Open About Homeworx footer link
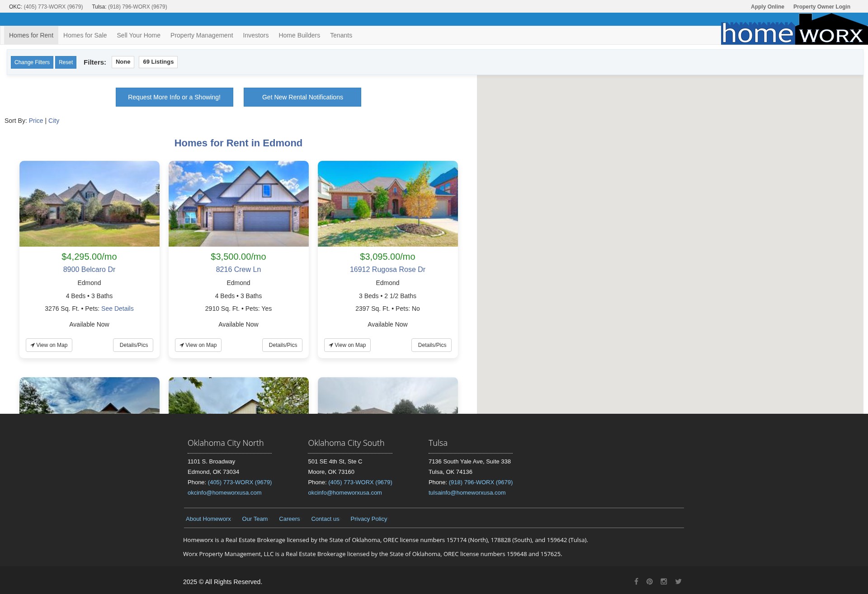The height and width of the screenshot is (594, 868). [x=208, y=519]
